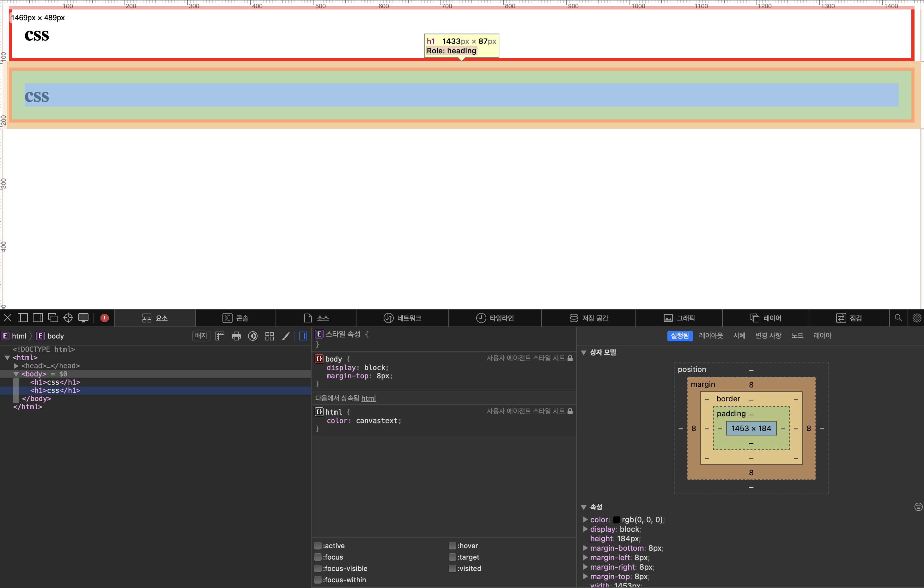Detach the inspector into a separate window
The image size is (924, 588).
click(53, 318)
